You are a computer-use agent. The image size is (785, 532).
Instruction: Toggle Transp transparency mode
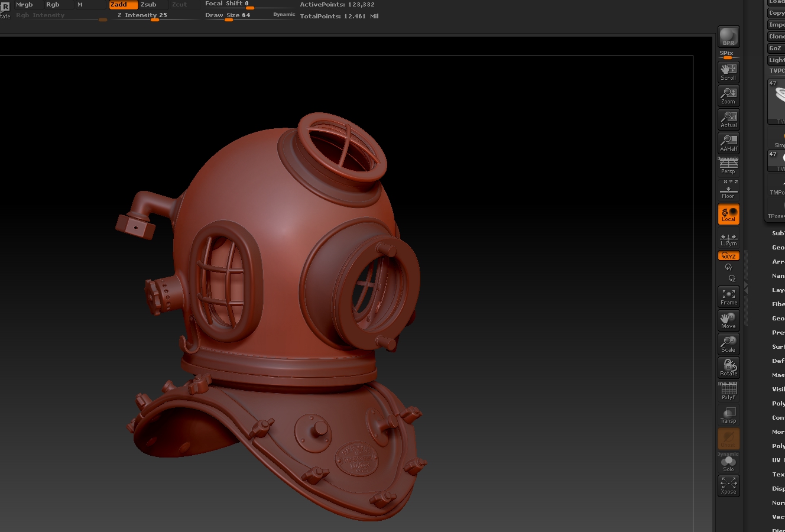[728, 415]
